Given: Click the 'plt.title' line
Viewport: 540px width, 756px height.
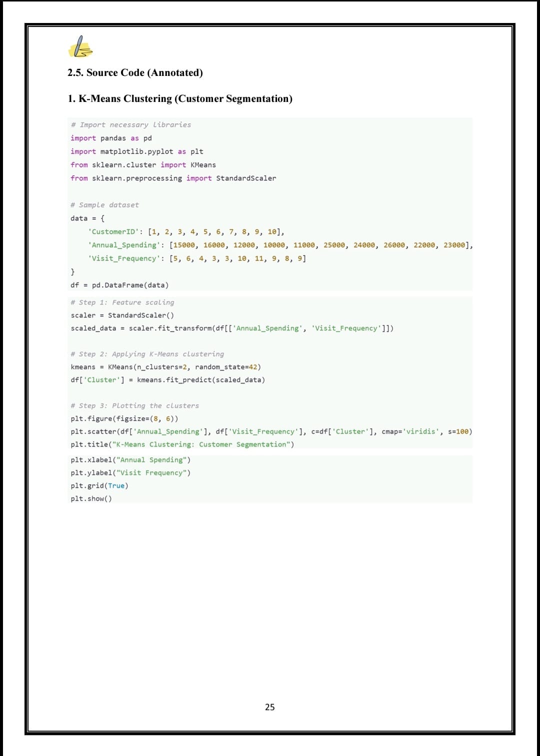Looking at the screenshot, I should [x=182, y=444].
